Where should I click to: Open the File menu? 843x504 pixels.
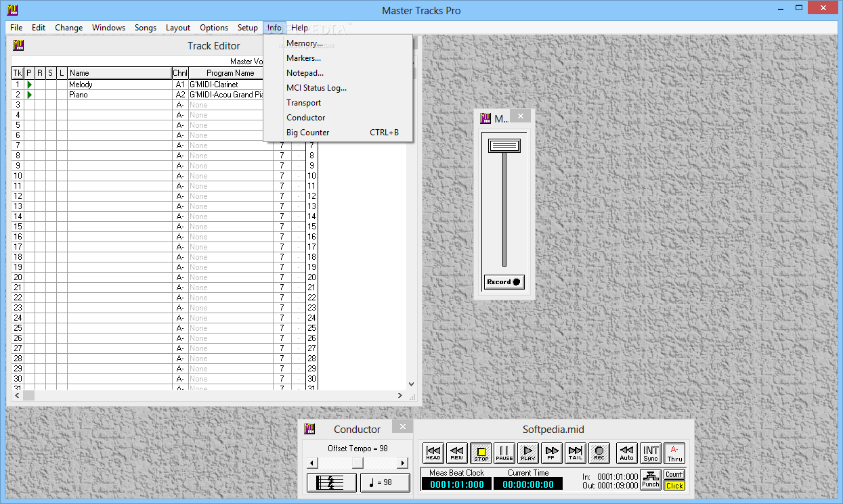(x=16, y=28)
